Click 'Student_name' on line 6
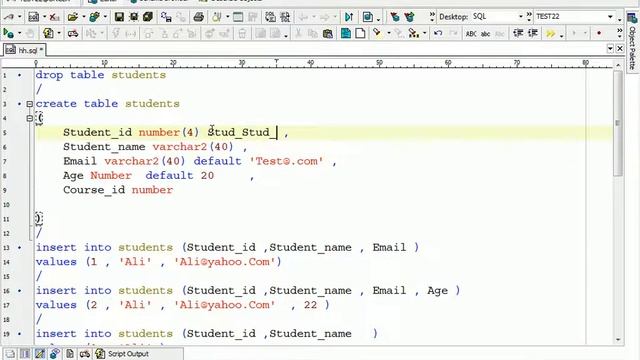The height and width of the screenshot is (360, 640). [104, 147]
